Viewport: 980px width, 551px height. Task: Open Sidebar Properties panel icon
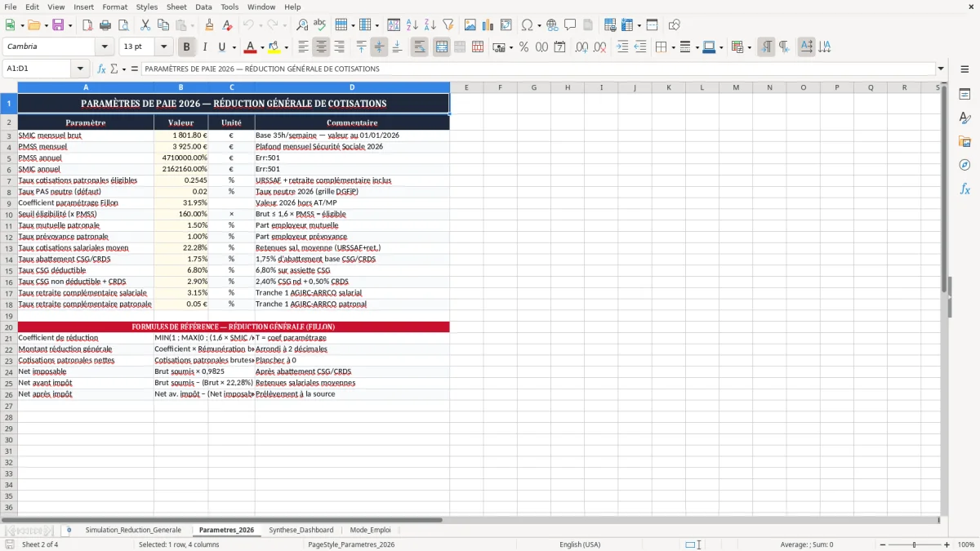[964, 95]
